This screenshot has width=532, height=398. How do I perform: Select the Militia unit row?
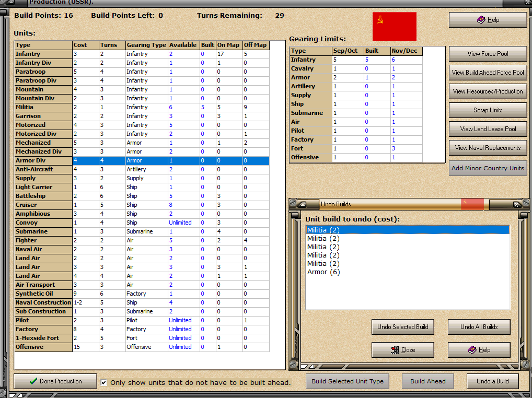[x=142, y=107]
